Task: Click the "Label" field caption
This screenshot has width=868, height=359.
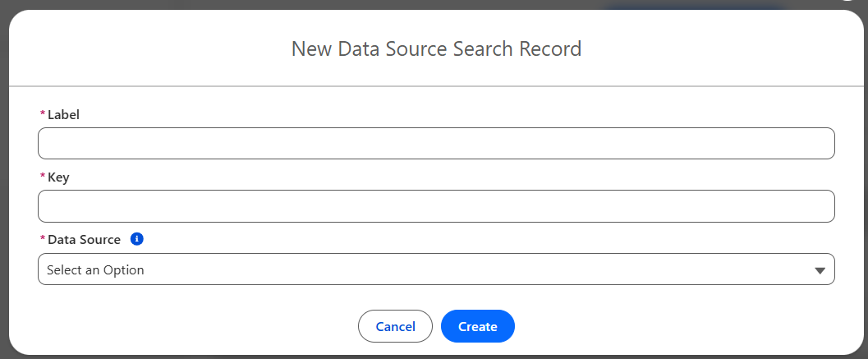Action: [64, 115]
